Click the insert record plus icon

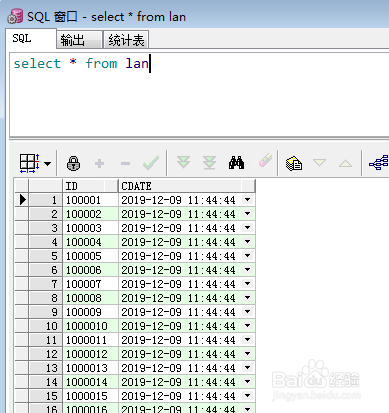click(99, 163)
